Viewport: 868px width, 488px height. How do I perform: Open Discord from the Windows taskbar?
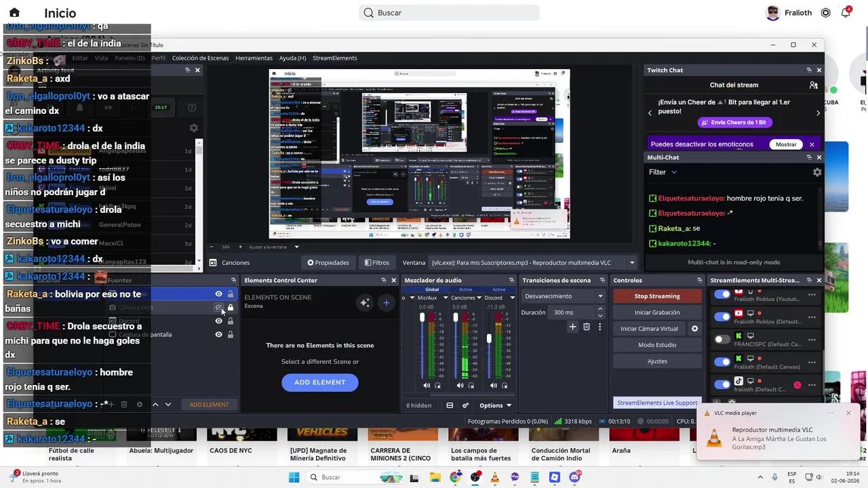click(575, 477)
